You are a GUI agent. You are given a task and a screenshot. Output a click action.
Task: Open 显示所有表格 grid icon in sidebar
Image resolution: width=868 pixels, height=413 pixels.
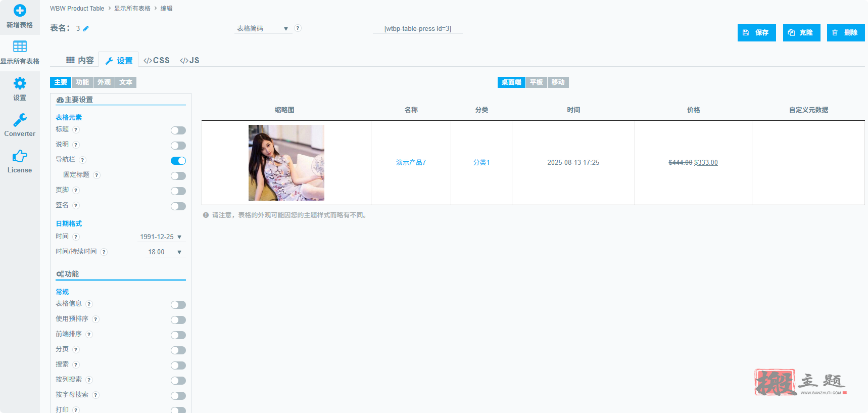pyautogui.click(x=20, y=47)
